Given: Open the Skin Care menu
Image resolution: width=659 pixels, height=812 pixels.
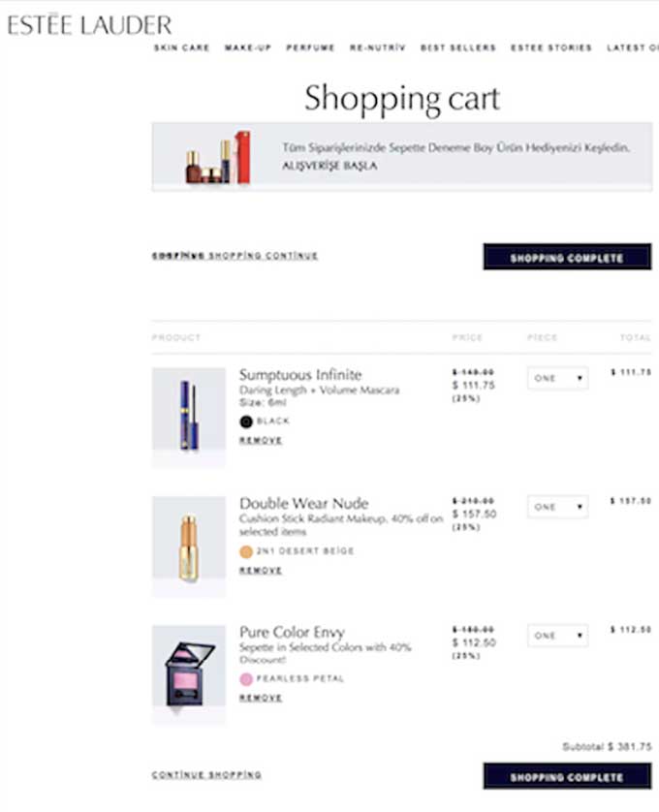Looking at the screenshot, I should point(182,47).
